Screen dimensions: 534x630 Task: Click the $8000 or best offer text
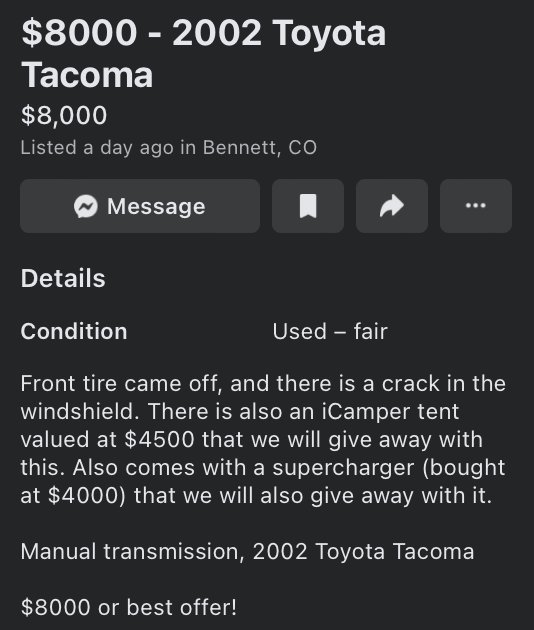(129, 607)
